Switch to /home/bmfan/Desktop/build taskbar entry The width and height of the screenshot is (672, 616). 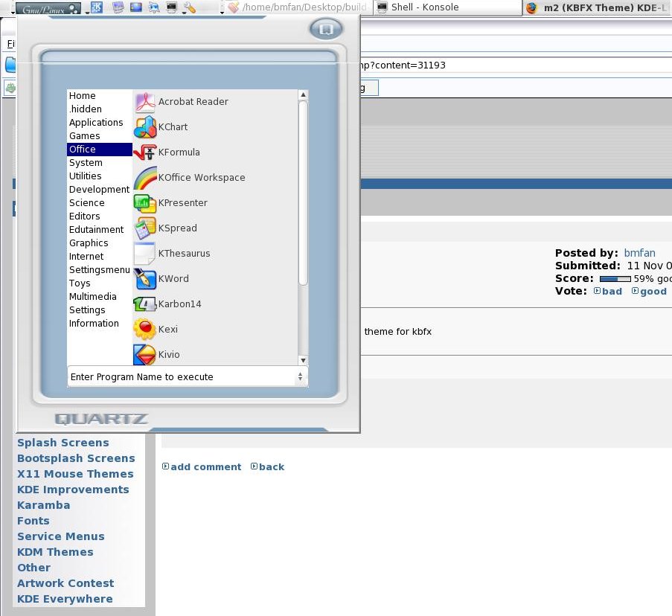coord(298,7)
